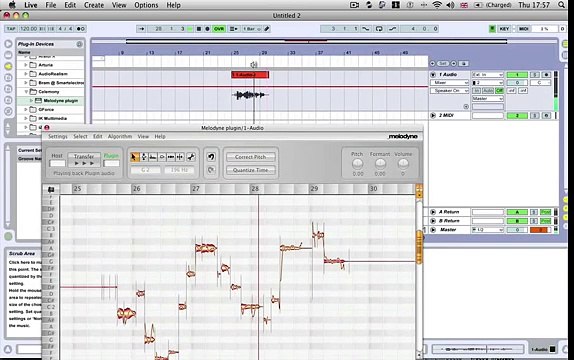Toggle the OVR overdub button

click(219, 29)
